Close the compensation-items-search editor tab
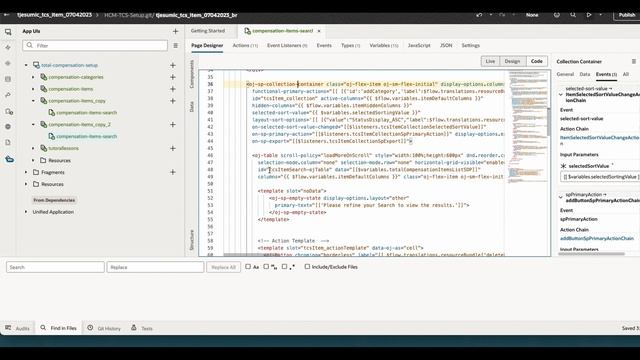This screenshot has width=640, height=360. 319,31
